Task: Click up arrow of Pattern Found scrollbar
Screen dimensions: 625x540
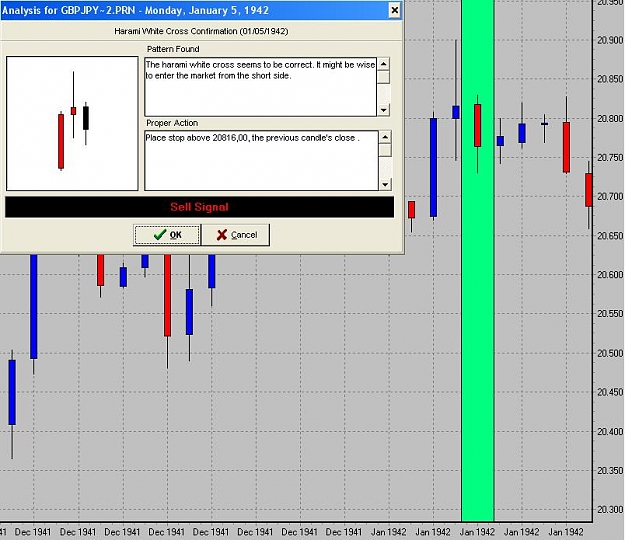Action: point(383,64)
